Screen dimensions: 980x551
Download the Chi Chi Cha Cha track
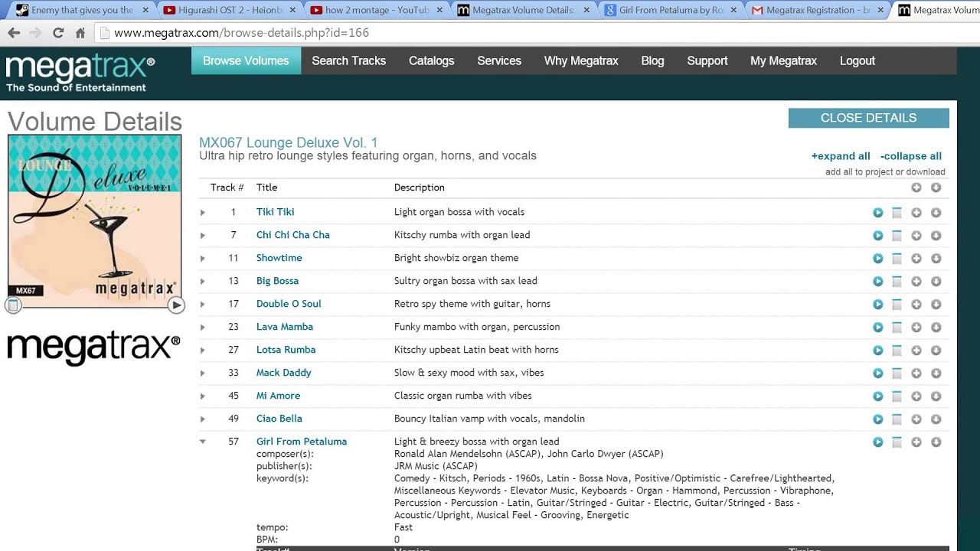coord(936,236)
